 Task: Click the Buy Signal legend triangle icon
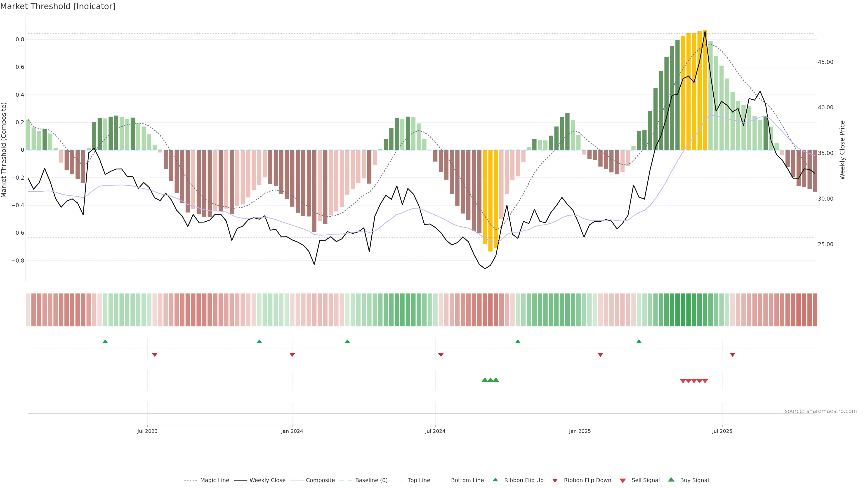[x=671, y=480]
